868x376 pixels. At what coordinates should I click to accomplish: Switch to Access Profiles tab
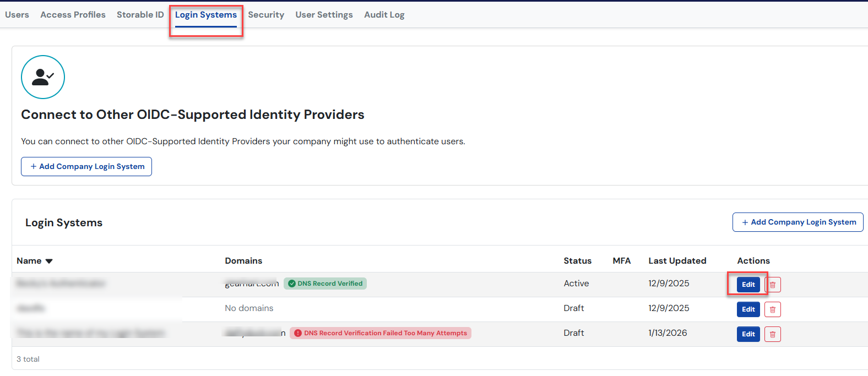73,15
